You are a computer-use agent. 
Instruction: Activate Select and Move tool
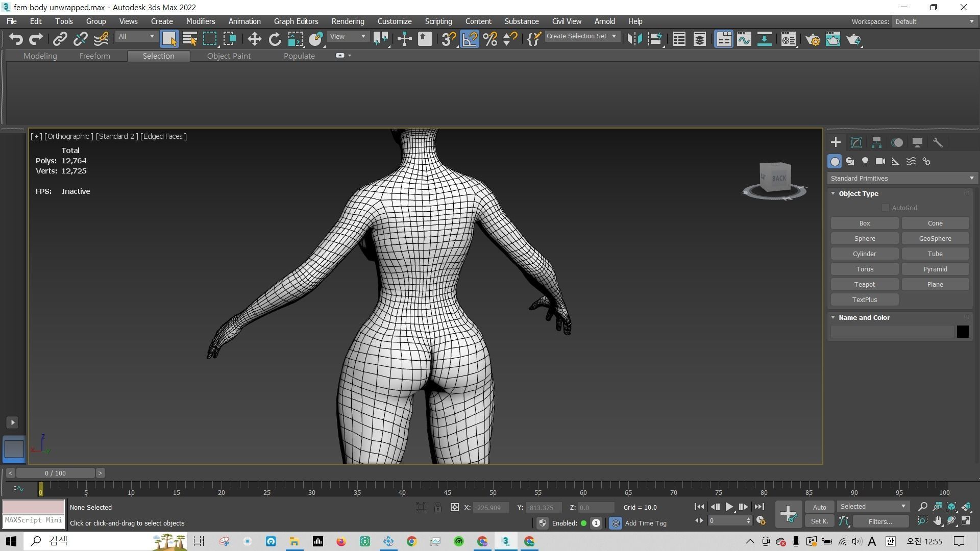tap(254, 39)
